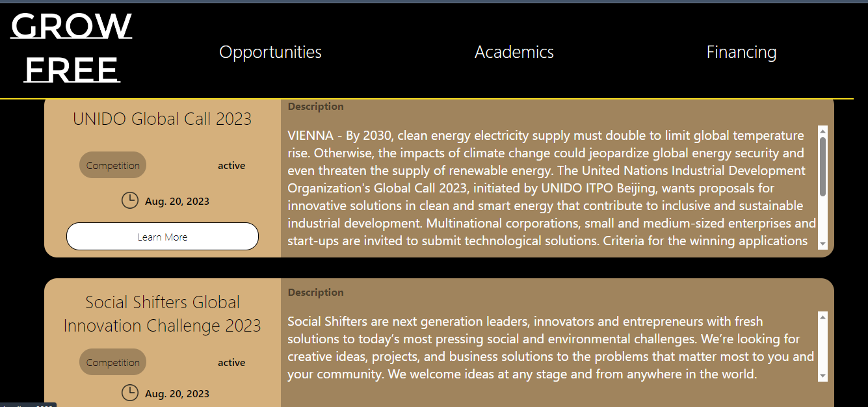Click active status on UNIDO card
This screenshot has width=868, height=407.
[x=231, y=166]
